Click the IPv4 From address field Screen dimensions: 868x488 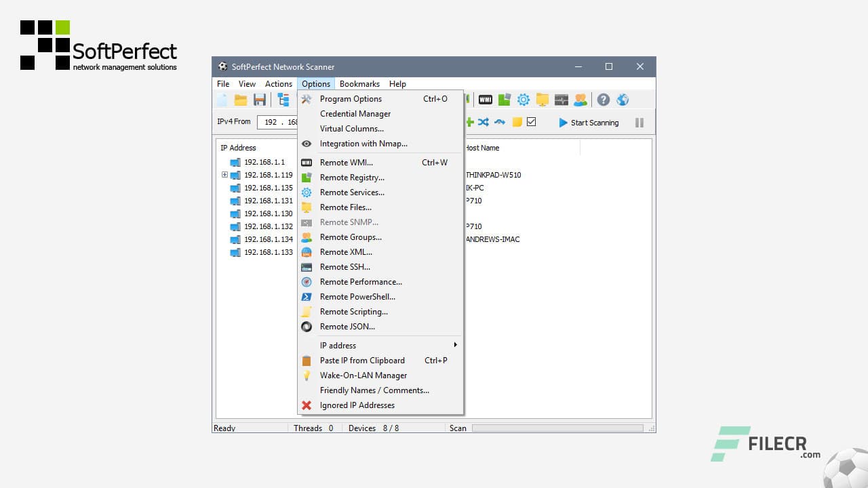[278, 123]
